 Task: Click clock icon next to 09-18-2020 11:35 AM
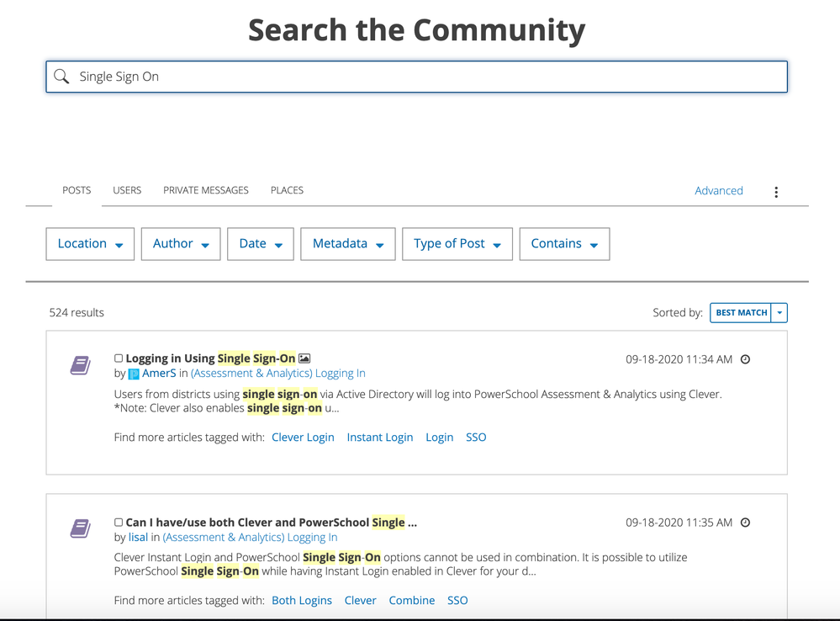point(745,523)
